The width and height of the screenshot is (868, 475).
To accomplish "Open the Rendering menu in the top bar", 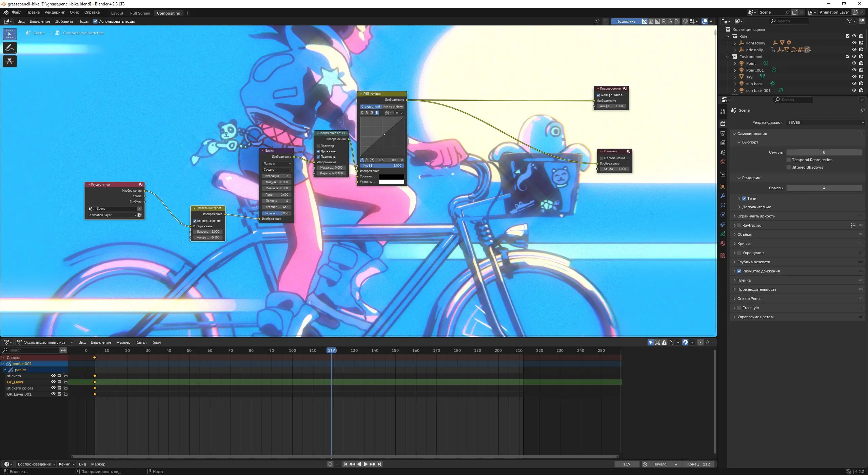I will pyautogui.click(x=54, y=12).
